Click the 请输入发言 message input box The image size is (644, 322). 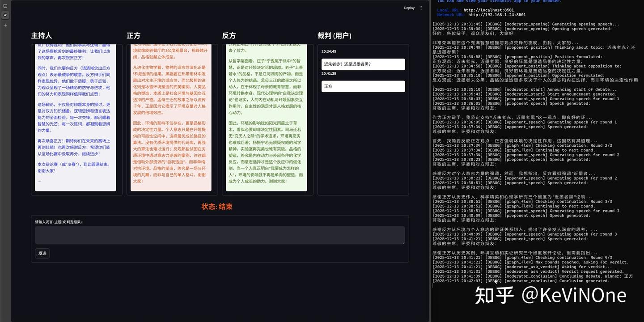tap(220, 235)
